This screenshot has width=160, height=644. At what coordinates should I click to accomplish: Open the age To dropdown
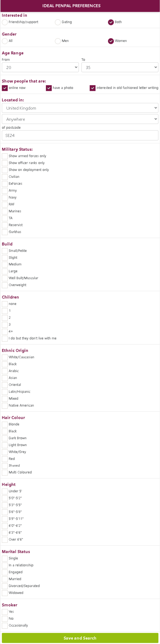coord(120,68)
